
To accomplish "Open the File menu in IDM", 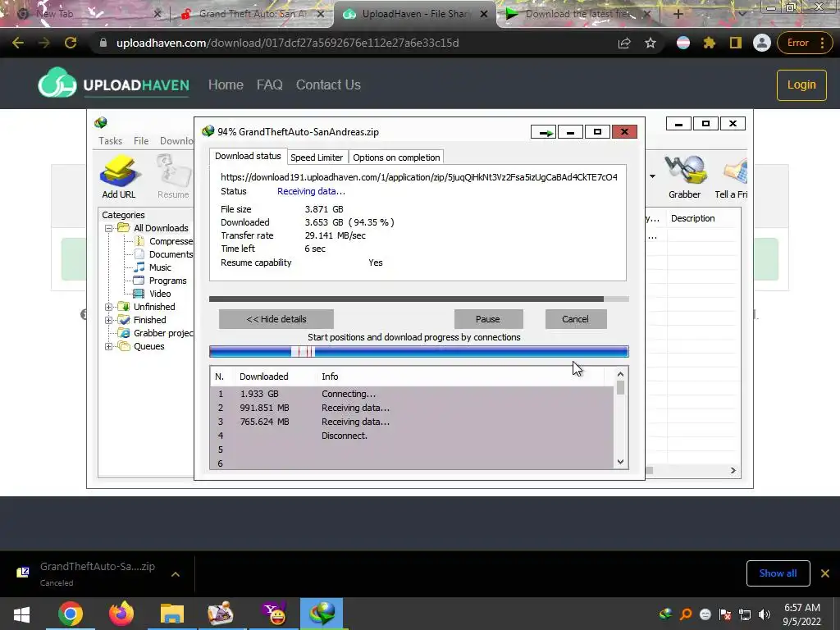I will point(141,141).
